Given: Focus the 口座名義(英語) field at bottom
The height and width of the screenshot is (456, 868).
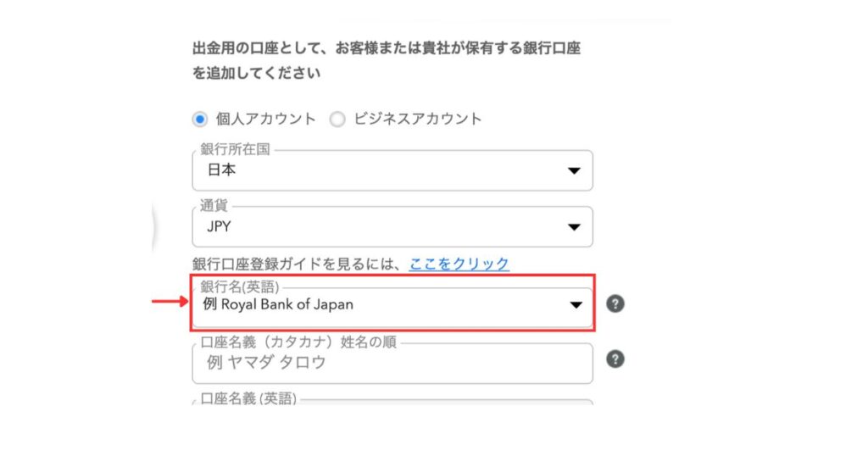Looking at the screenshot, I should coord(392,402).
